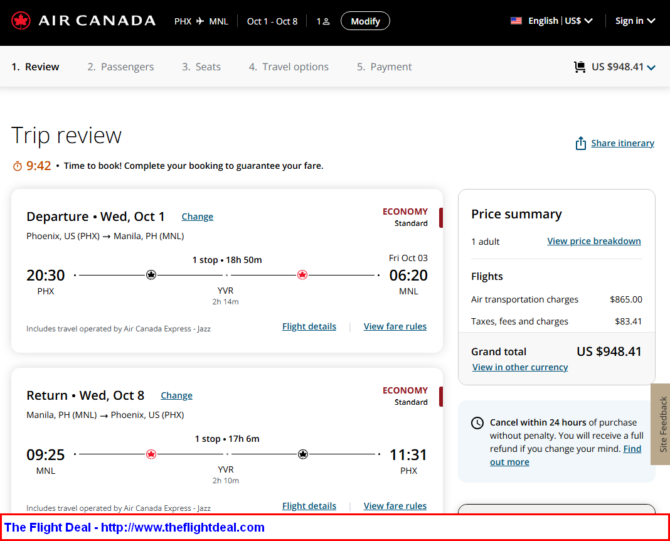Click ECONOMY Standard label on departure card

[405, 217]
